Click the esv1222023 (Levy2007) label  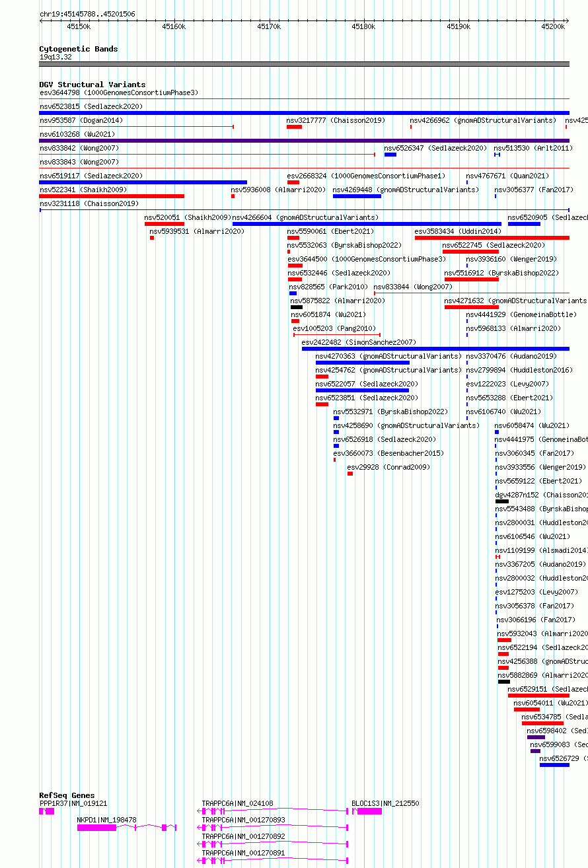click(x=507, y=384)
